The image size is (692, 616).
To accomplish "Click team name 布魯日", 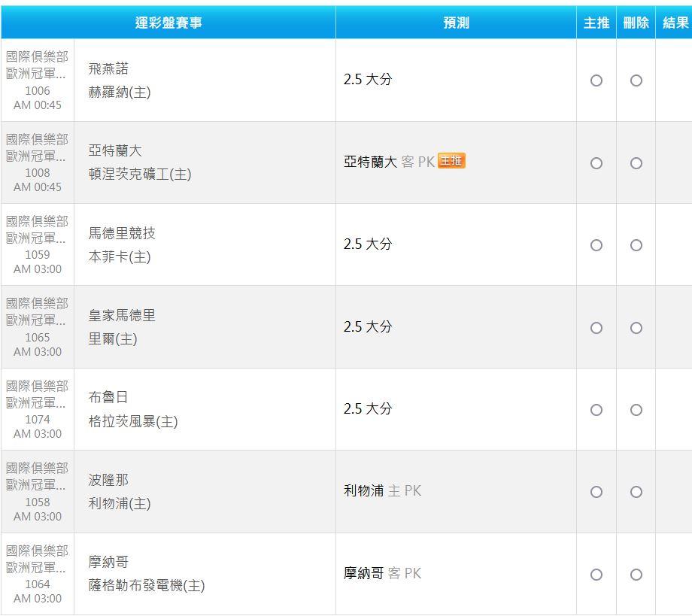I will click(108, 397).
